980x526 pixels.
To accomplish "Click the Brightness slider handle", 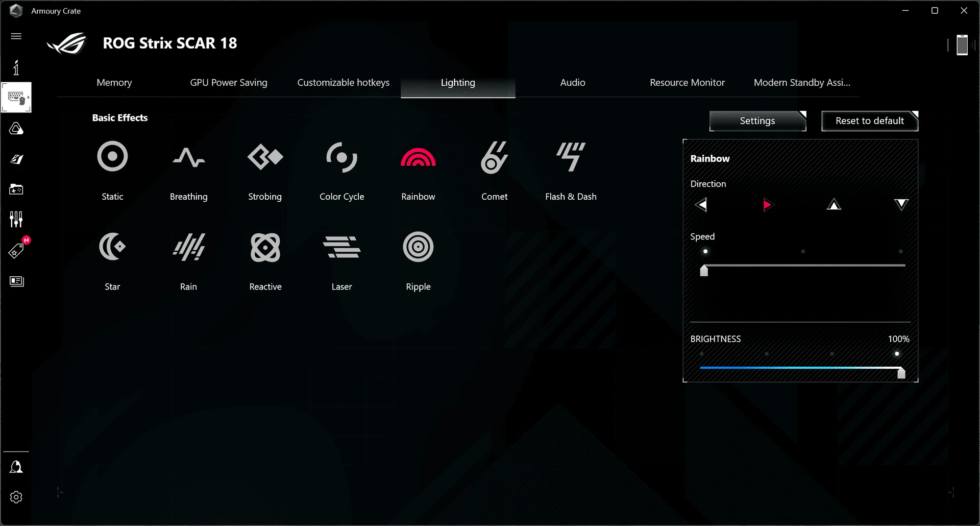I will click(901, 372).
